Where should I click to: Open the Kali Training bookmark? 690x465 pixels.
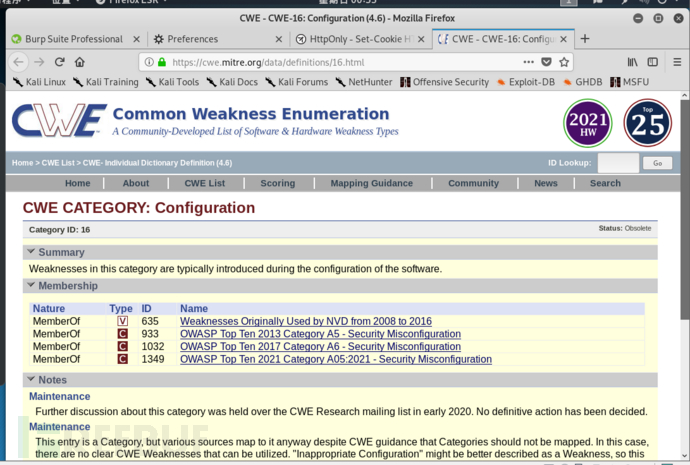click(x=106, y=82)
